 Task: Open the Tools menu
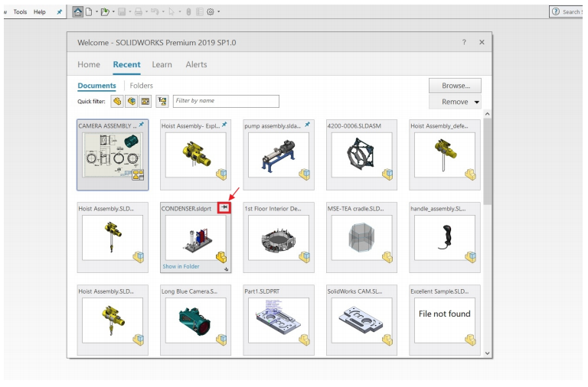point(20,12)
